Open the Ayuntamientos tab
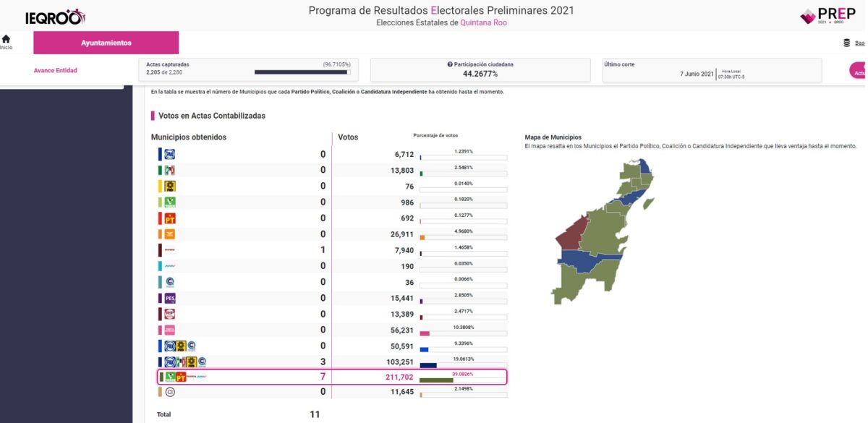This screenshot has height=423, width=868. coord(106,43)
